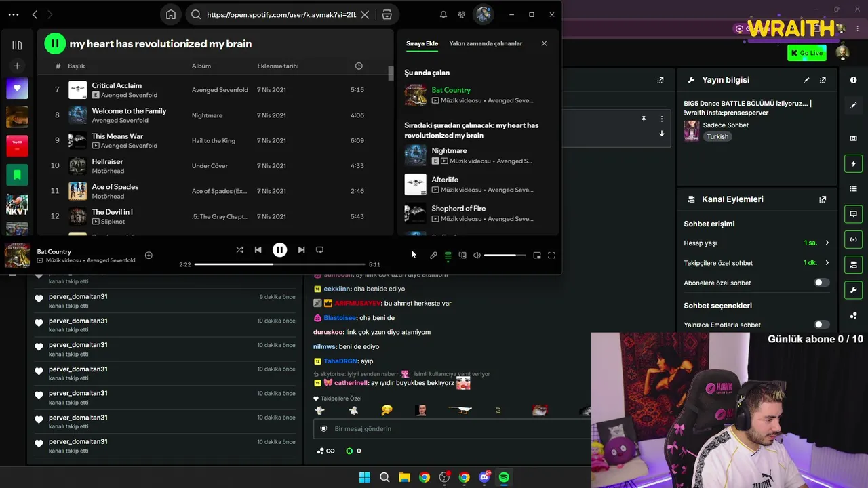Mute the Spotify volume
This screenshot has width=868, height=488.
[477, 256]
